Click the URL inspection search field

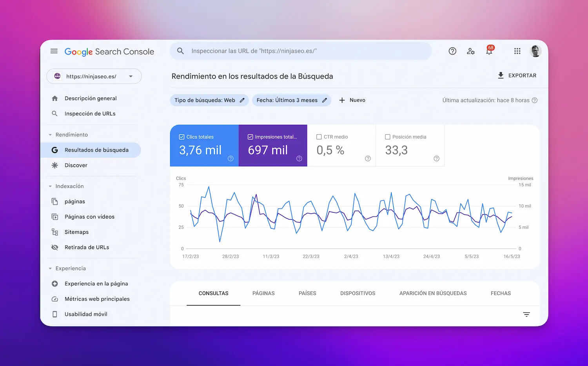coord(301,51)
